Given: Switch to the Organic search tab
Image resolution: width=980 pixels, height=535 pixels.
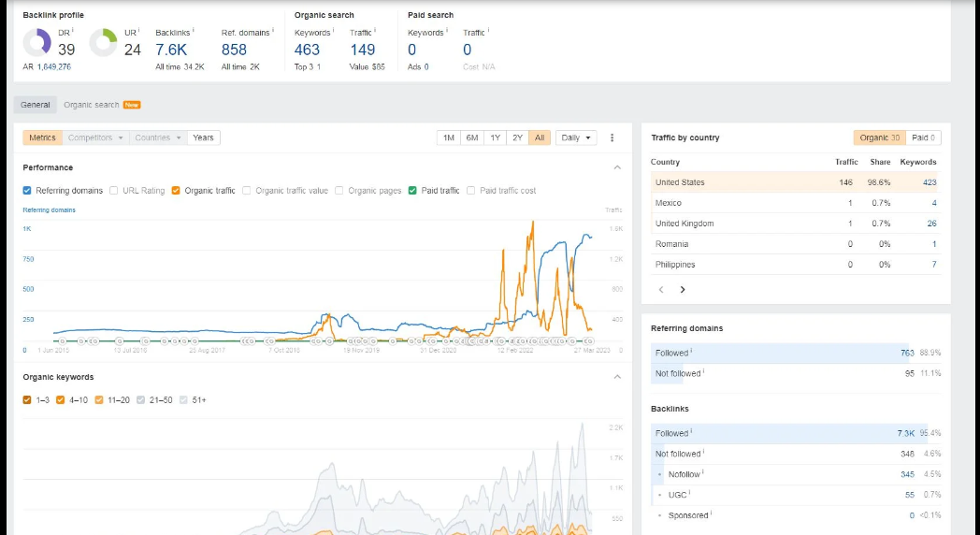Looking at the screenshot, I should pyautogui.click(x=92, y=105).
